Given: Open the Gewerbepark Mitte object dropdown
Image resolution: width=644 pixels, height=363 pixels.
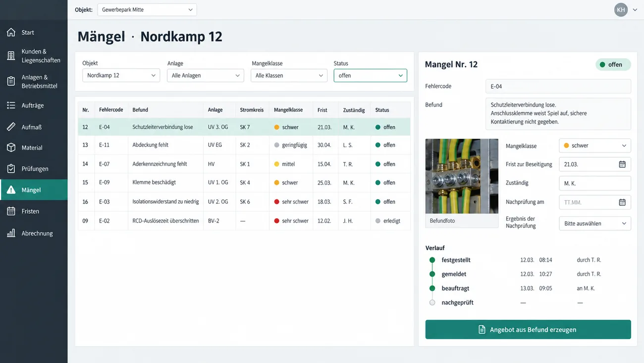Looking at the screenshot, I should coord(147,10).
